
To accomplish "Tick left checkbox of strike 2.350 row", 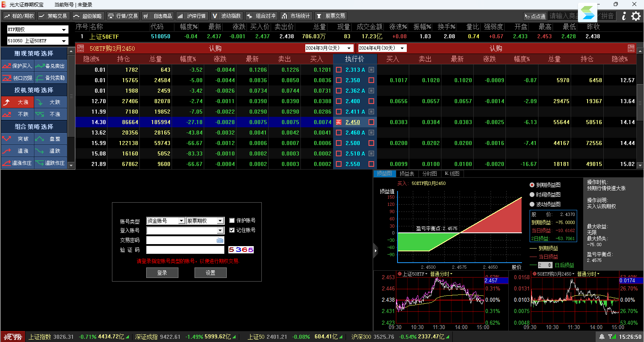I will point(339,80).
